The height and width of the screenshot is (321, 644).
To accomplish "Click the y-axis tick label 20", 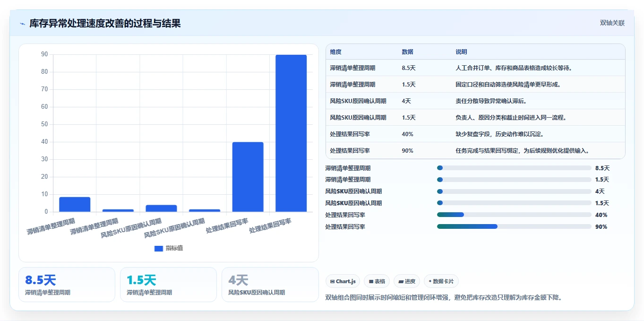I will (x=44, y=177).
